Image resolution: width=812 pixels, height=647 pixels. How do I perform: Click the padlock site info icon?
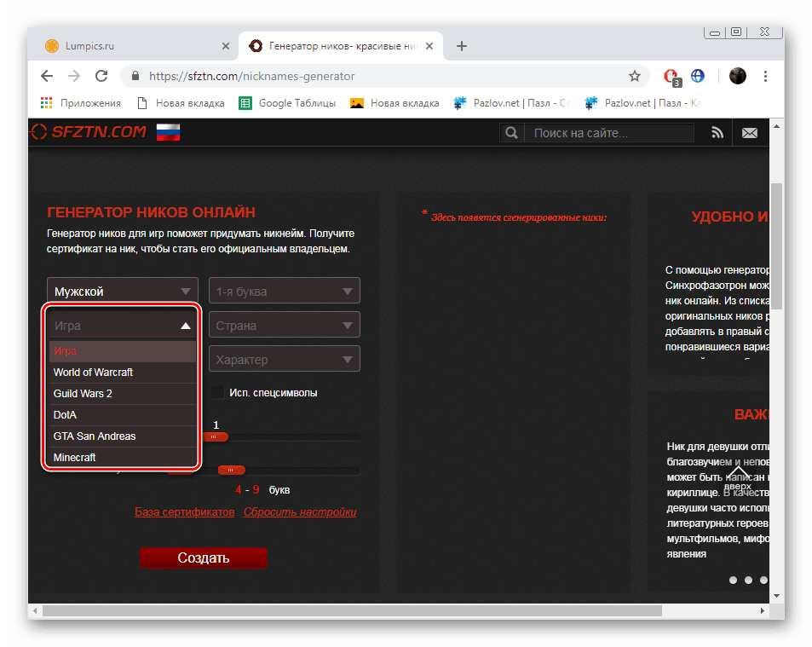(x=135, y=76)
